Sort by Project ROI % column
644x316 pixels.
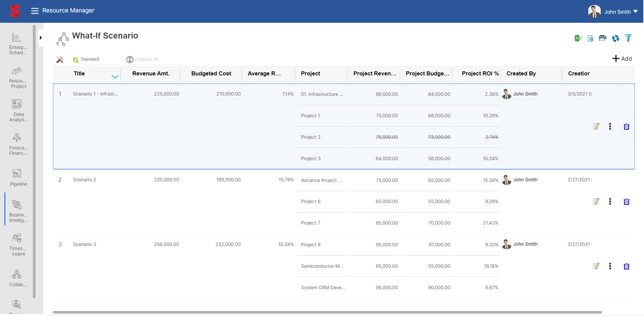click(x=480, y=74)
